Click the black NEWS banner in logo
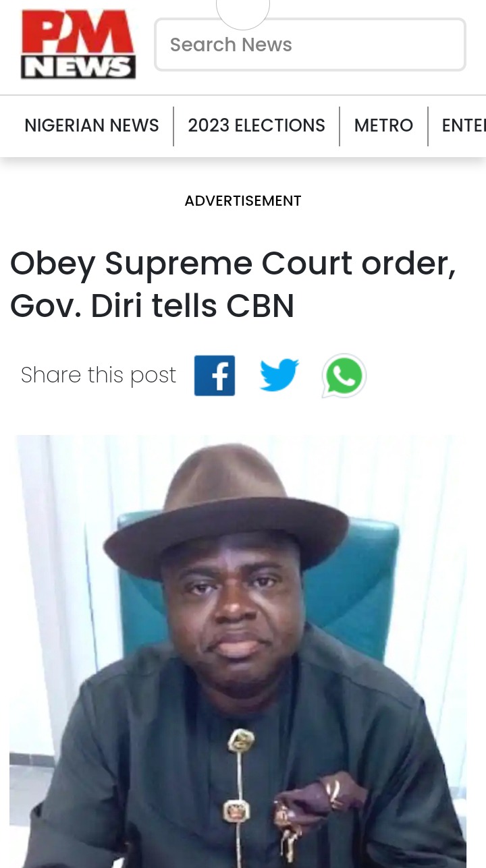 78,67
